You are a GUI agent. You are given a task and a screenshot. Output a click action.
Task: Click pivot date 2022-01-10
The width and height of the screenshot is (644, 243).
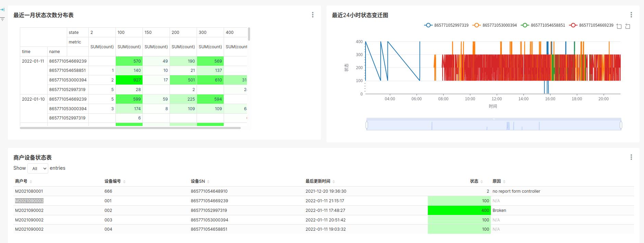(33, 99)
